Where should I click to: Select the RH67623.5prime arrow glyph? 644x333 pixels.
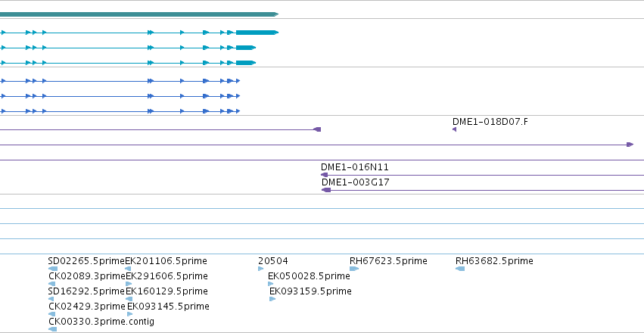click(354, 269)
